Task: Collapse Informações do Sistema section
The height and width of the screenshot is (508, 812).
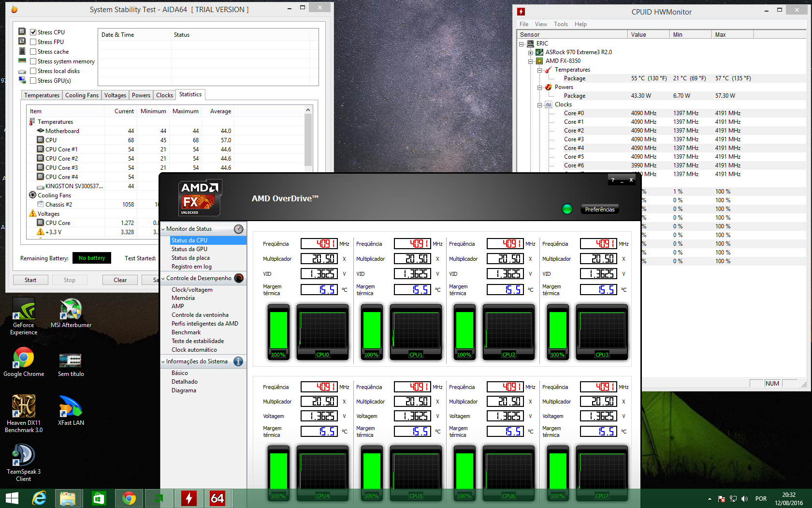Action: [x=163, y=361]
